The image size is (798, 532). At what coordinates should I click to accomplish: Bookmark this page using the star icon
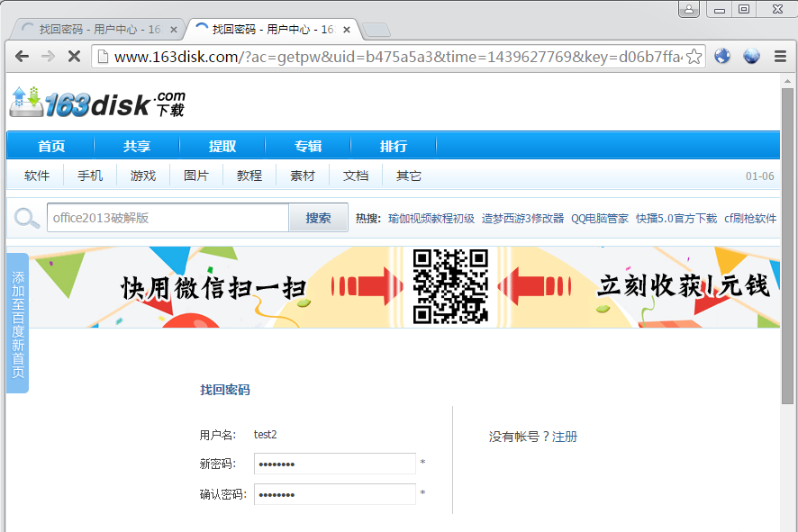coord(694,56)
